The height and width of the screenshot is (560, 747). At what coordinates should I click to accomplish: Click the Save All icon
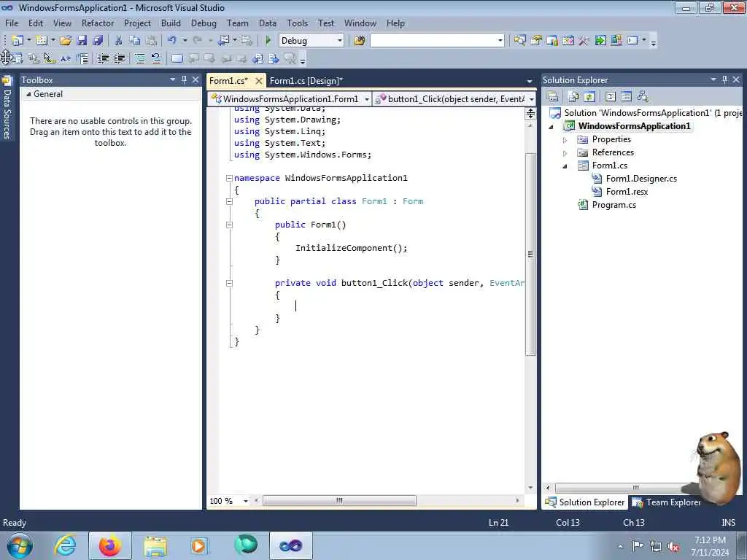pos(98,41)
